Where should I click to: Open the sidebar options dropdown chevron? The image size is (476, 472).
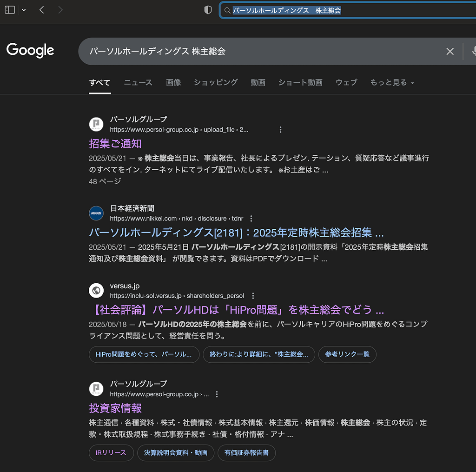tap(24, 10)
